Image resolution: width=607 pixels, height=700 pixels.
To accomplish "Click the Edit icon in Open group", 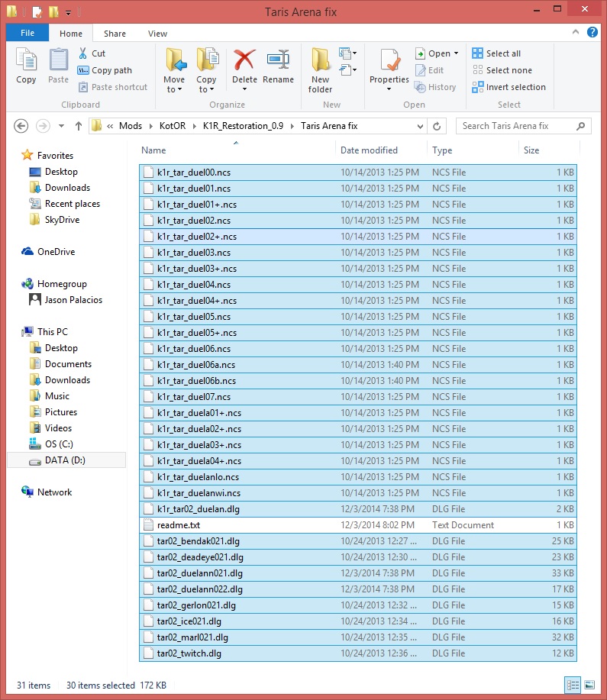I will click(420, 70).
